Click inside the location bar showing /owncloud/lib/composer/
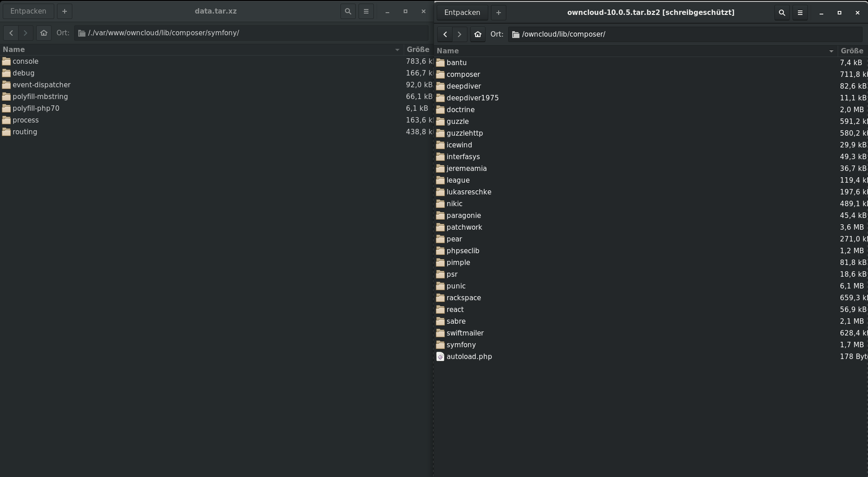 [x=633, y=34]
